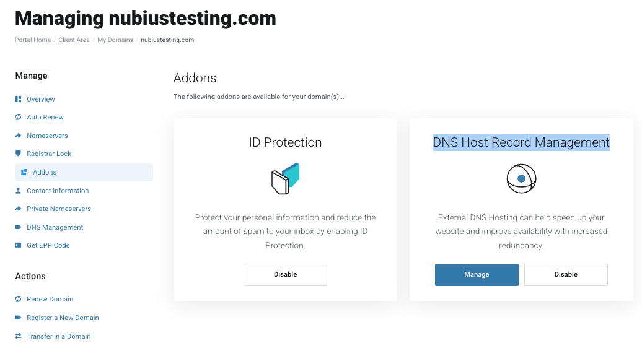
Task: Click the Registrar Lock shield icon
Action: [19, 154]
